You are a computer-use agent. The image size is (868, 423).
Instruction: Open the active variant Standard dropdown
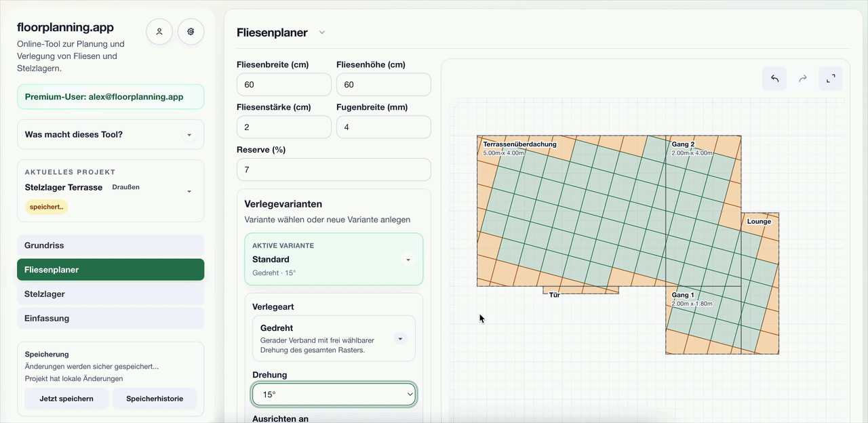(x=408, y=260)
